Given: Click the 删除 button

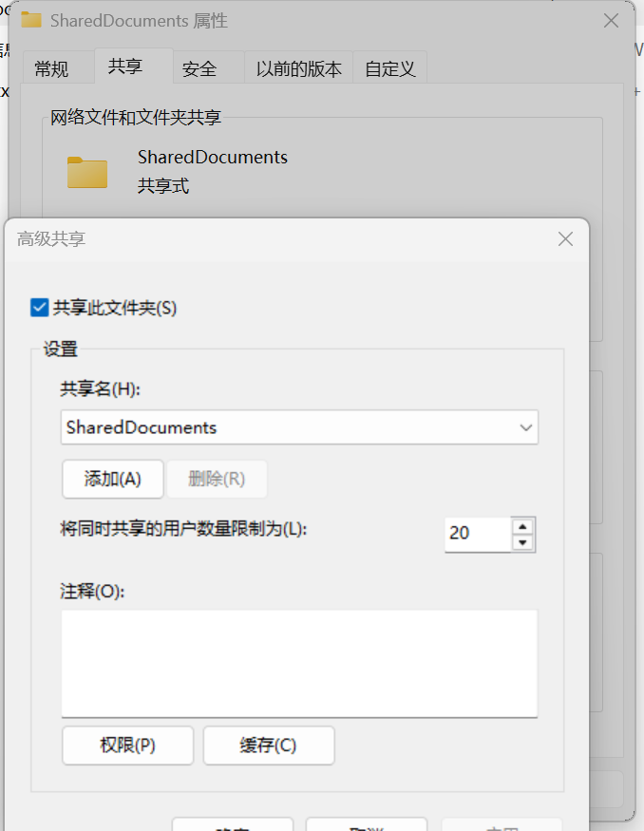Looking at the screenshot, I should point(217,479).
